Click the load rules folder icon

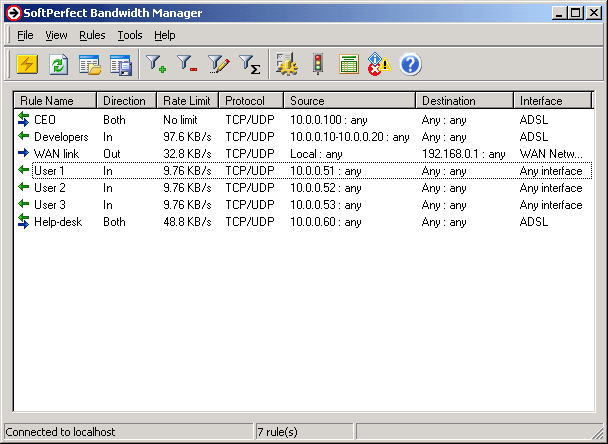90,64
